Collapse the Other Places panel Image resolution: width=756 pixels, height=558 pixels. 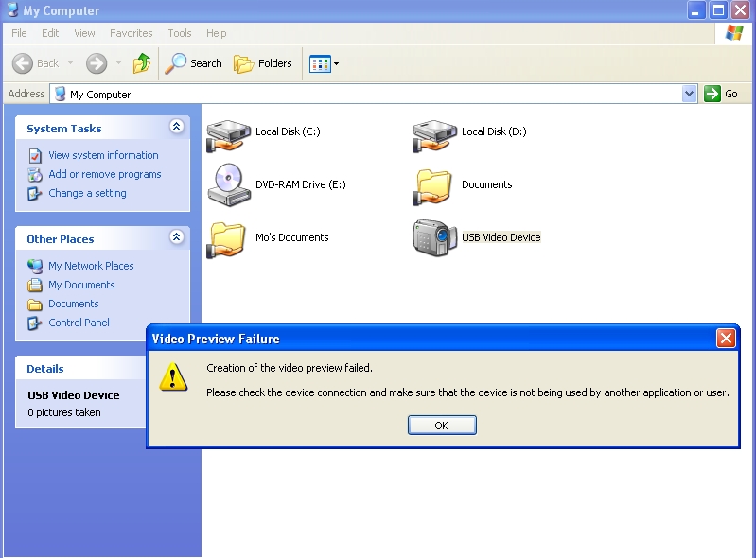[x=177, y=237]
